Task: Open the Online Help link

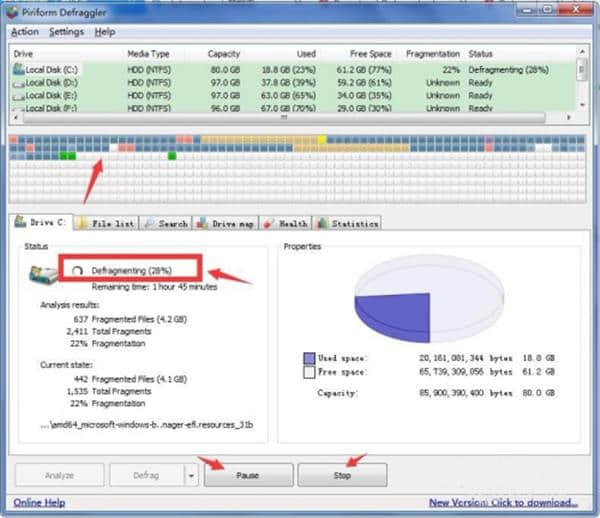Action: point(41,502)
